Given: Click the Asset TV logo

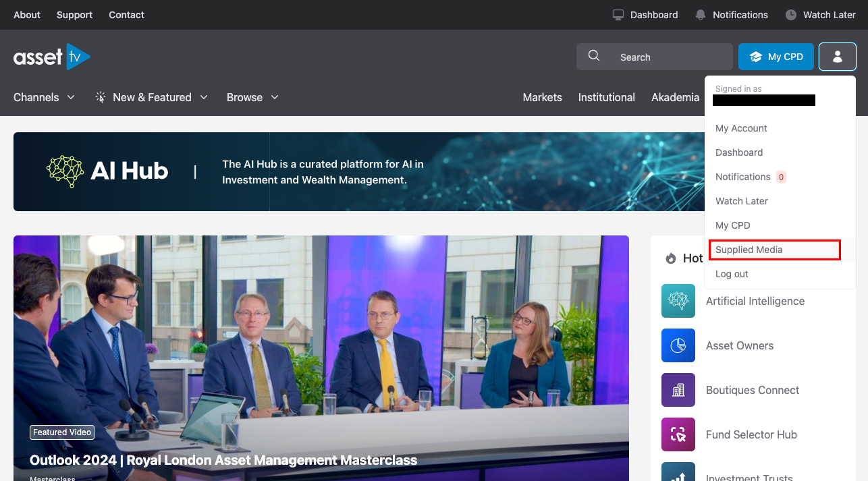Looking at the screenshot, I should click(x=52, y=57).
